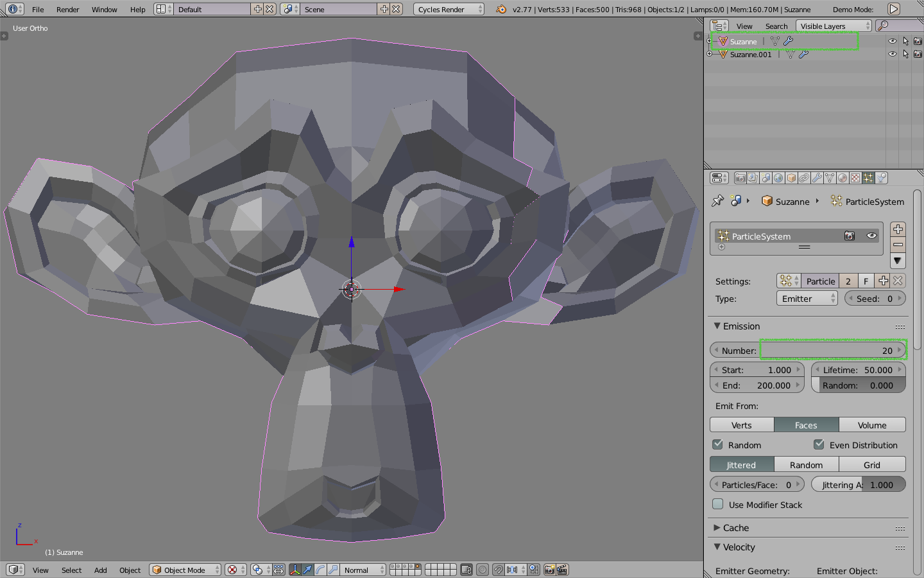The image size is (924, 578).
Task: Open the Material properties tab
Action: point(843,178)
